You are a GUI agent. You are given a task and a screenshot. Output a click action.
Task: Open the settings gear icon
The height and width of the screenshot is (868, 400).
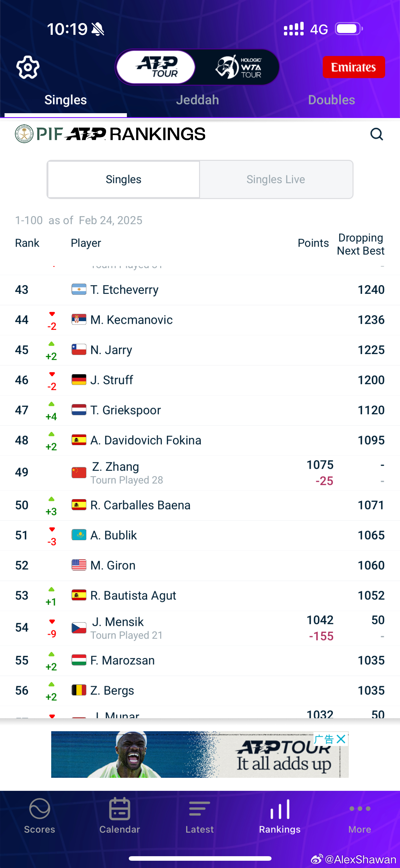(x=28, y=67)
